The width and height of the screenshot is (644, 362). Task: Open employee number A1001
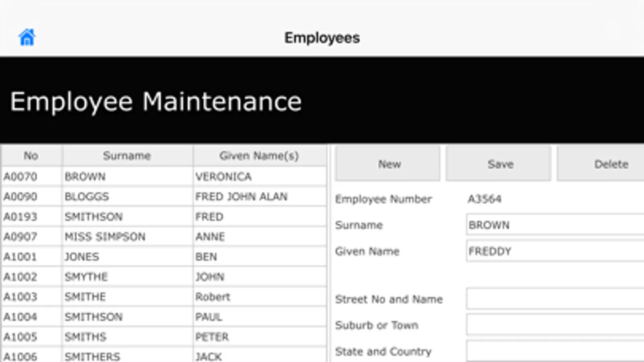[x=20, y=257]
